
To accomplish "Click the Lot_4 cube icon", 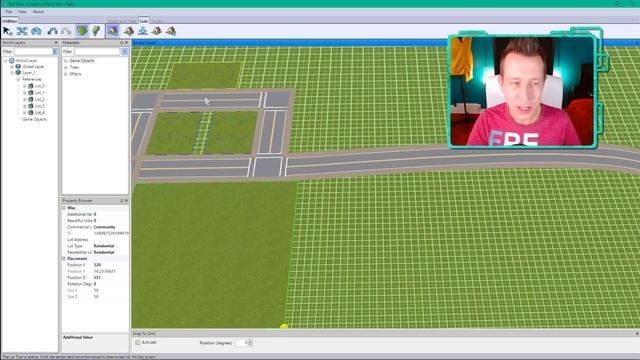I will click(31, 112).
